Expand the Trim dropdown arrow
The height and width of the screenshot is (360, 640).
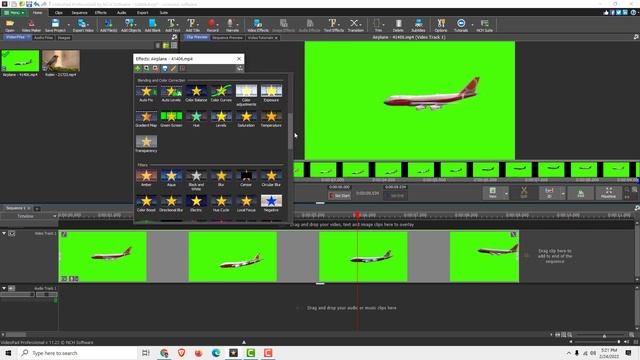coord(384,25)
